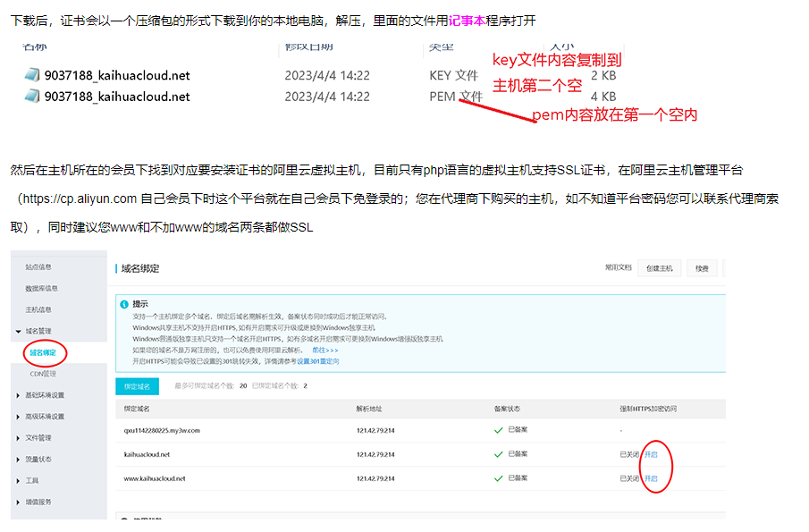
Task: Open CDN管理 in the sidebar
Action: click(42, 374)
